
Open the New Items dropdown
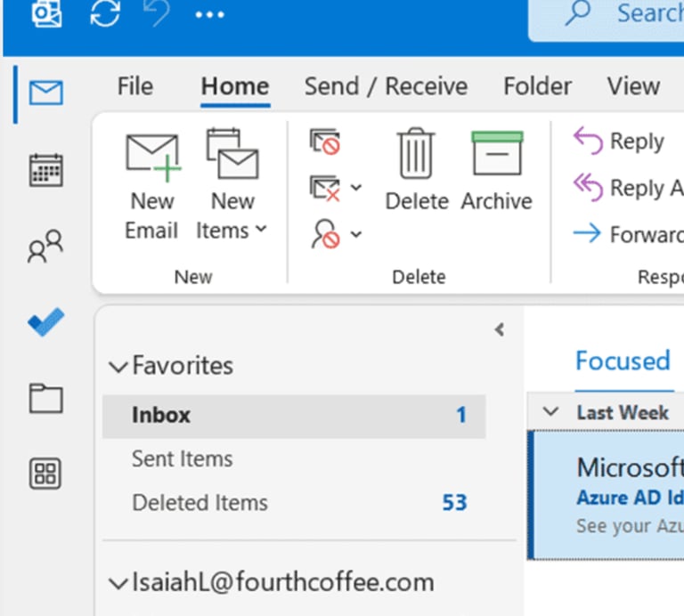pos(232,185)
